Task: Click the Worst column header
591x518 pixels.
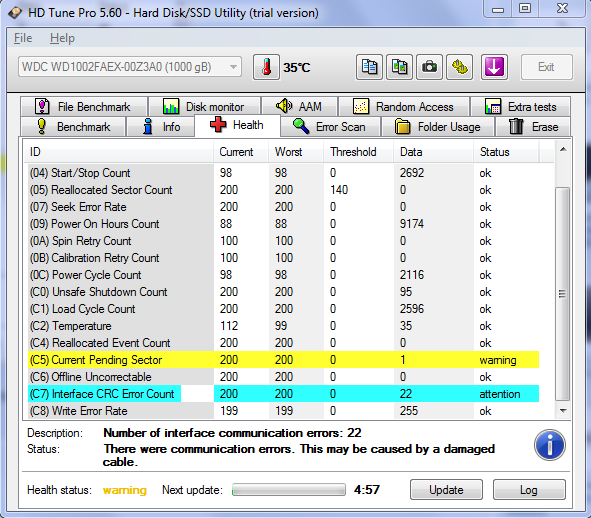Action: [296, 152]
